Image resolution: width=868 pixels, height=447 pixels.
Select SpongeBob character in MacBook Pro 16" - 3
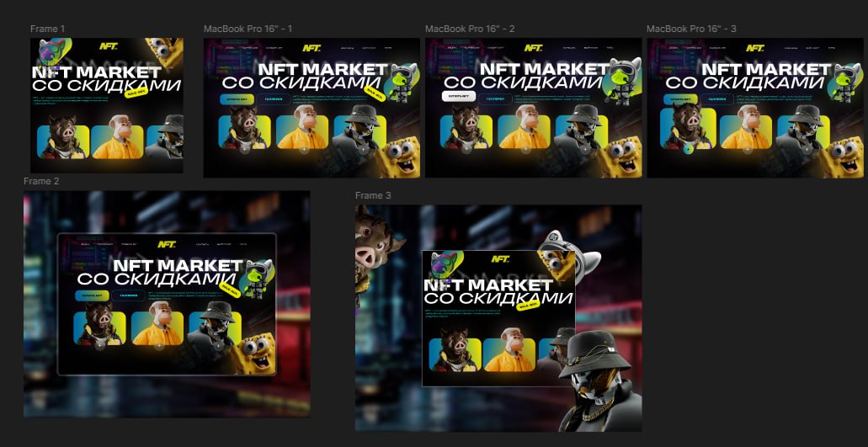click(x=841, y=157)
